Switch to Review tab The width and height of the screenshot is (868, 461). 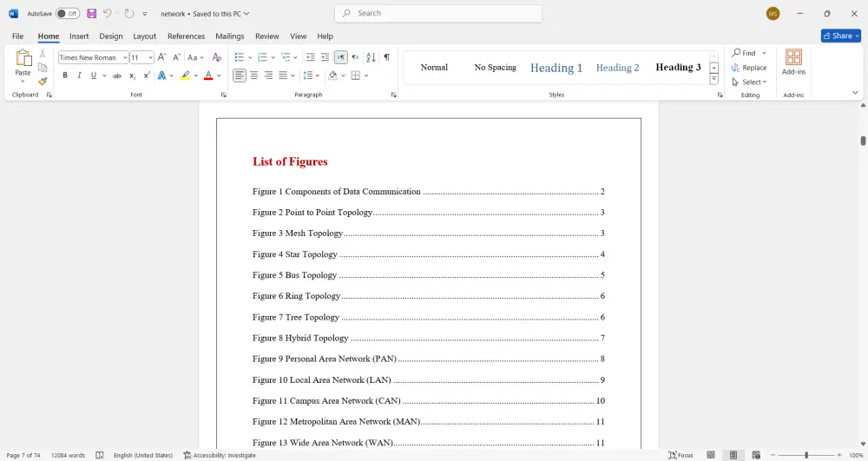266,36
